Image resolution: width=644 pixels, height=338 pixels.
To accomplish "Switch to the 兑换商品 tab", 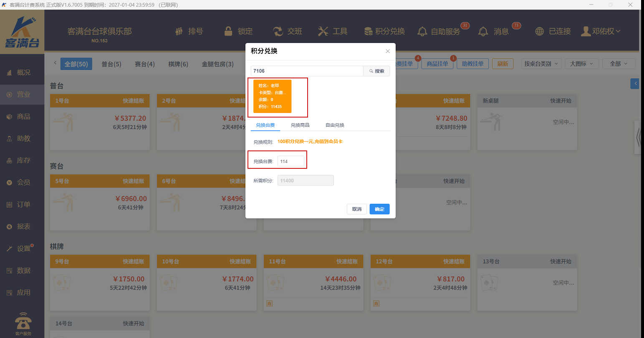I will pyautogui.click(x=300, y=125).
